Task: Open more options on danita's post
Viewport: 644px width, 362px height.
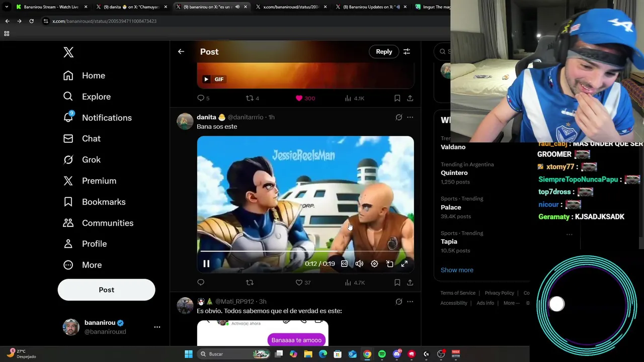Action: pyautogui.click(x=410, y=118)
